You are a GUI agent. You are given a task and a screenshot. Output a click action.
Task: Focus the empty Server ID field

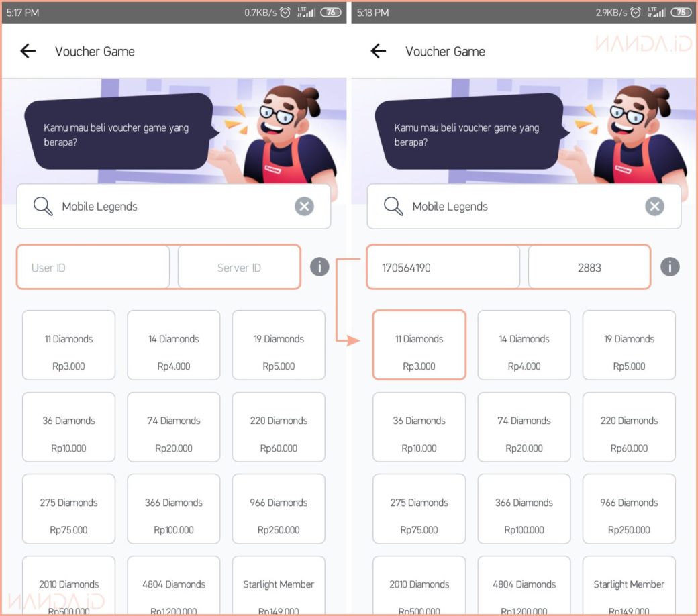(x=239, y=267)
